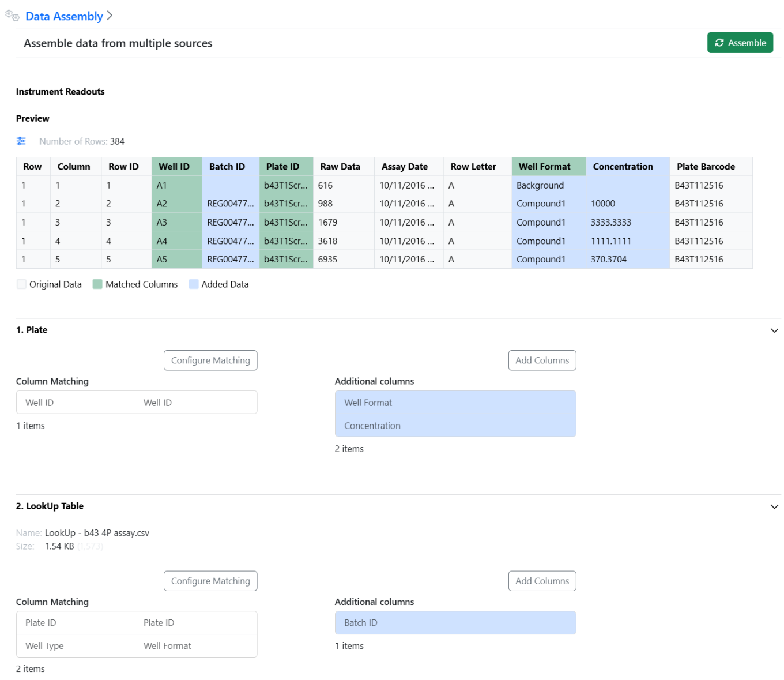This screenshot has width=784, height=680.
Task: Click concentration value 3333.3333
Action: tap(628, 222)
